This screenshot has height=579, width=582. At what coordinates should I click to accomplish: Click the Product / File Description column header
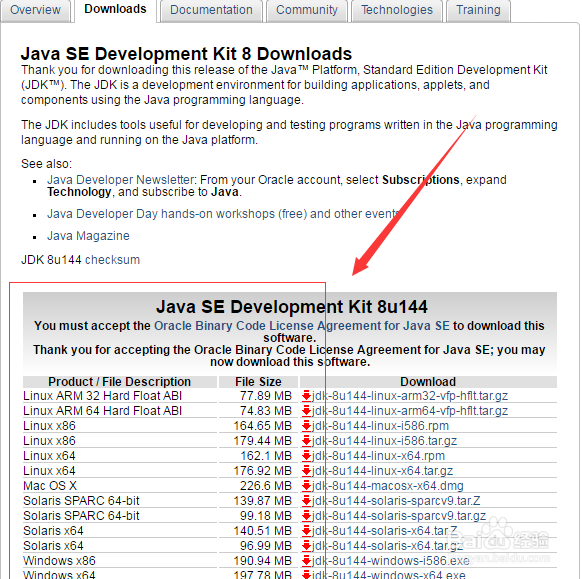pyautogui.click(x=120, y=382)
